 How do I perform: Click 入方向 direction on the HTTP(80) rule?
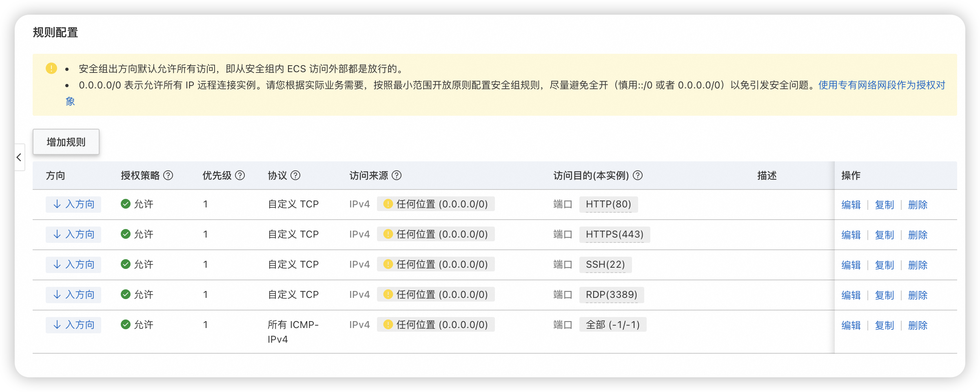[73, 204]
